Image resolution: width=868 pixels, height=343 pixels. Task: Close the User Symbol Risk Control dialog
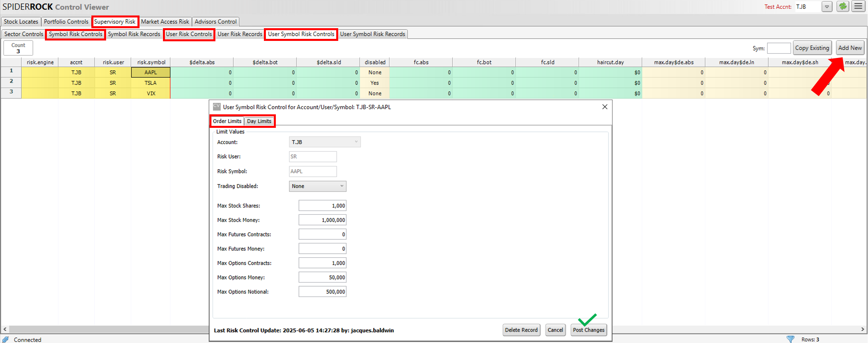point(604,107)
